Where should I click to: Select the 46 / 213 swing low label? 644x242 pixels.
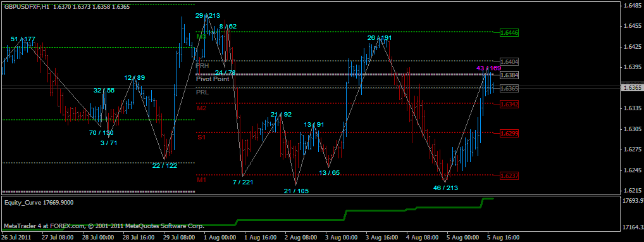445,188
